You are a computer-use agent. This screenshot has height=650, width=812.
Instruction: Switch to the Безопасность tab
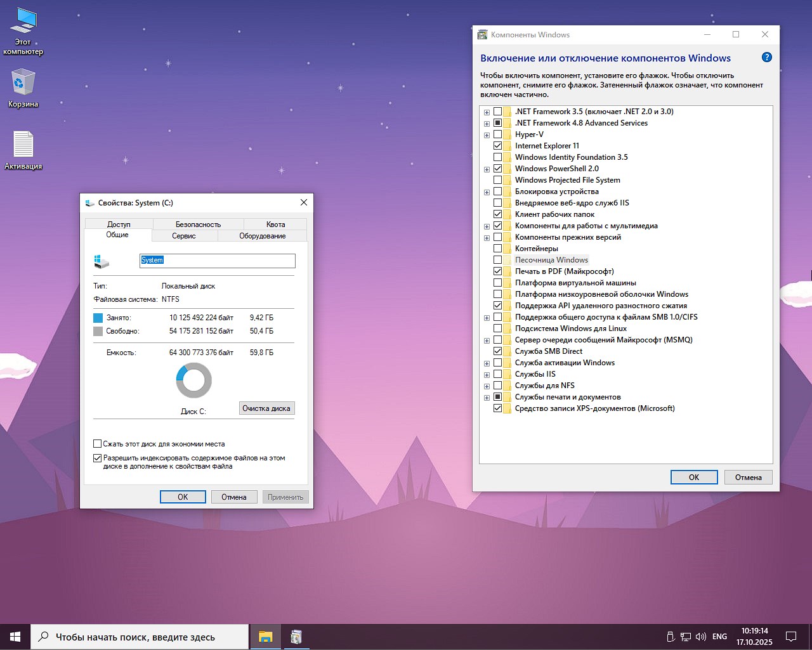pyautogui.click(x=198, y=224)
